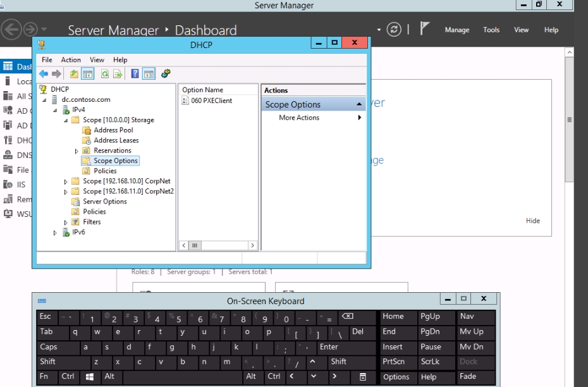The width and height of the screenshot is (588, 387).
Task: Click the 060 PXEClient option icon
Action: [185, 101]
